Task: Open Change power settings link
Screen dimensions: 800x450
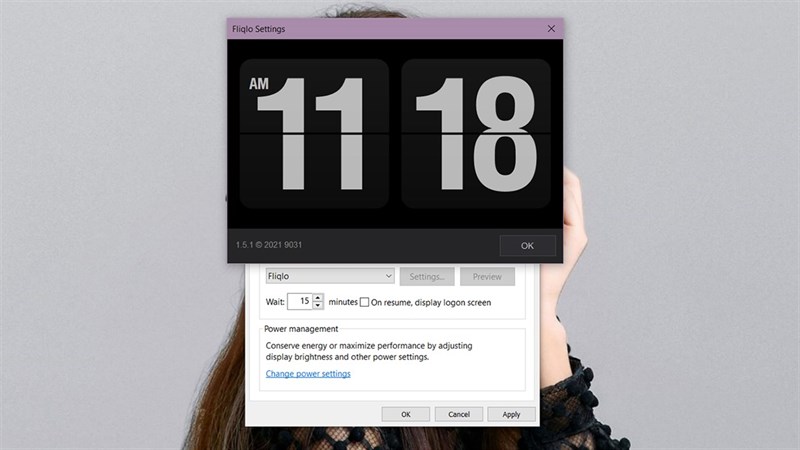Action: [308, 373]
